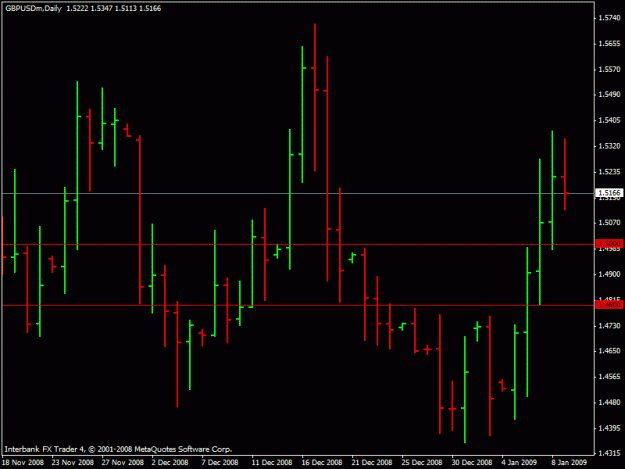Click the 1.4480 price axis label
Image resolution: width=625 pixels, height=469 pixels.
coord(610,403)
